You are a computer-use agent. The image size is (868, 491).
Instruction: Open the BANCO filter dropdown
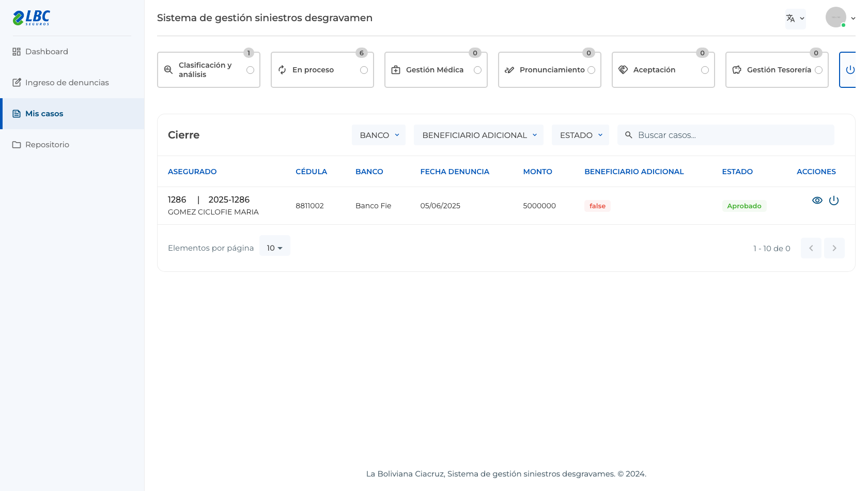click(x=379, y=135)
